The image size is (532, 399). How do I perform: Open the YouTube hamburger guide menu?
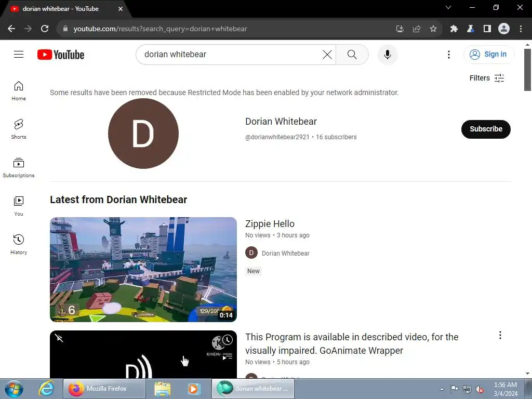coord(19,54)
